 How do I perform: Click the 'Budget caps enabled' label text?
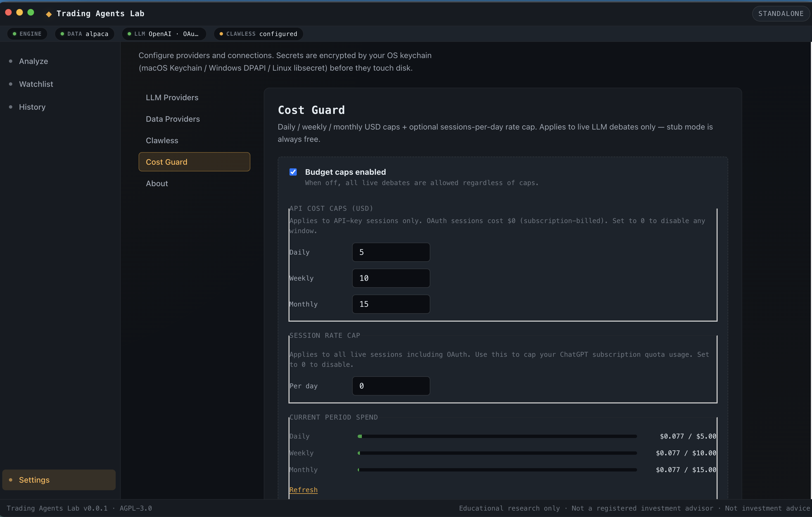coord(345,172)
